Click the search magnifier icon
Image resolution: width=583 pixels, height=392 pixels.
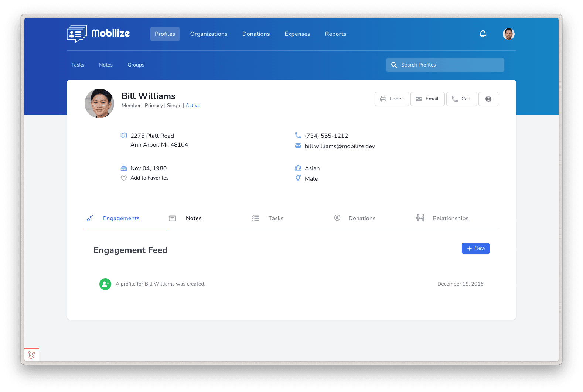pos(394,65)
